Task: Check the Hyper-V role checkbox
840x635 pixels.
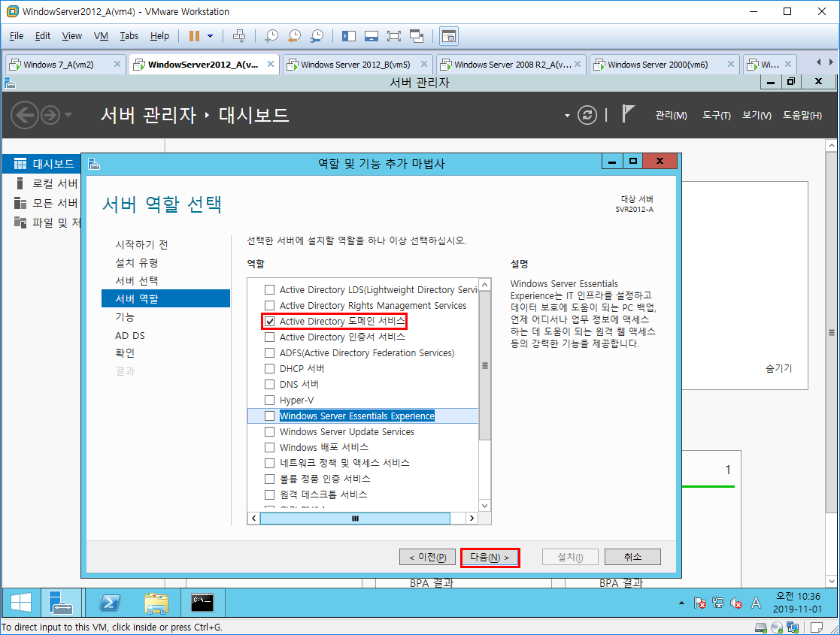Action: 269,401
